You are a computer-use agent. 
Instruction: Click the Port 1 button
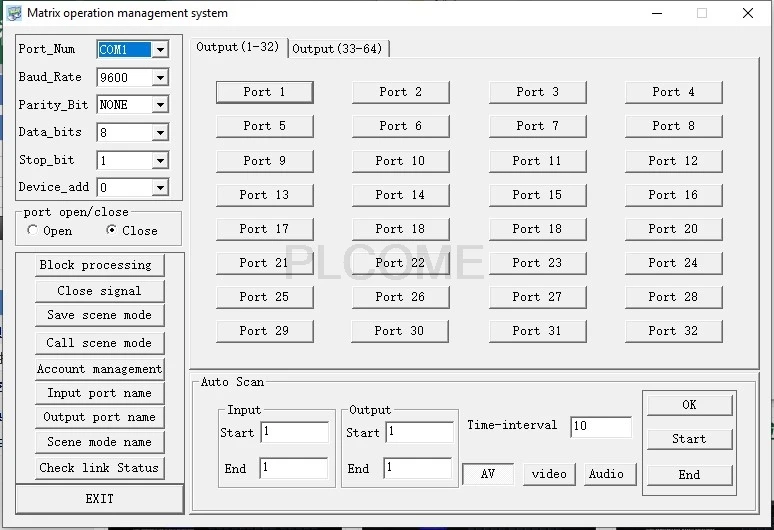(x=265, y=92)
